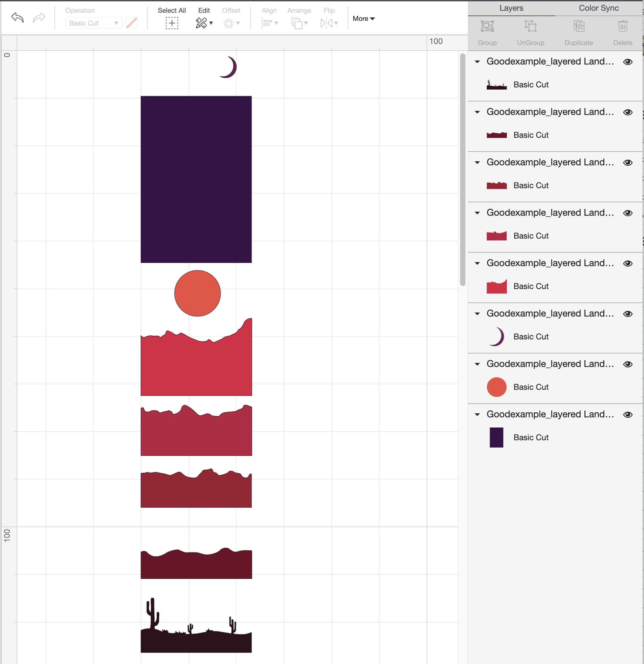The image size is (644, 664).
Task: Click the operation color swatch near Basic Cut
Action: (x=132, y=23)
